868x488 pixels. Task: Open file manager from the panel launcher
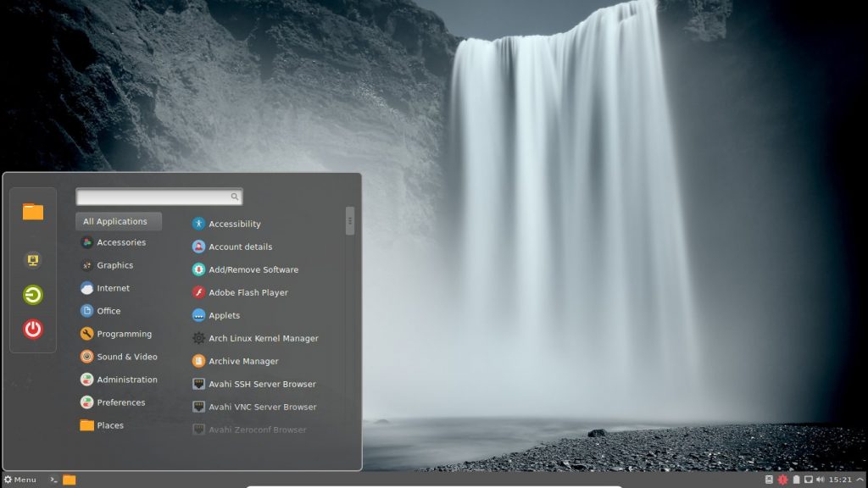[x=70, y=480]
